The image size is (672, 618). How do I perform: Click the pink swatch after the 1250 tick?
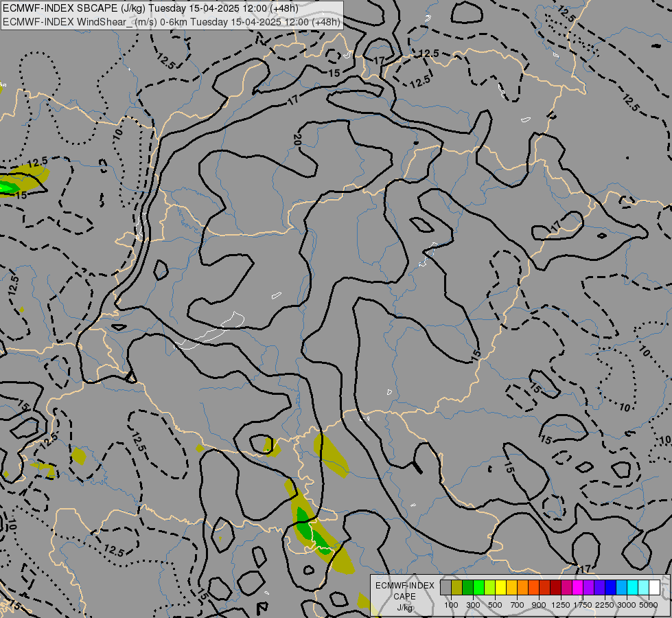tap(566, 588)
